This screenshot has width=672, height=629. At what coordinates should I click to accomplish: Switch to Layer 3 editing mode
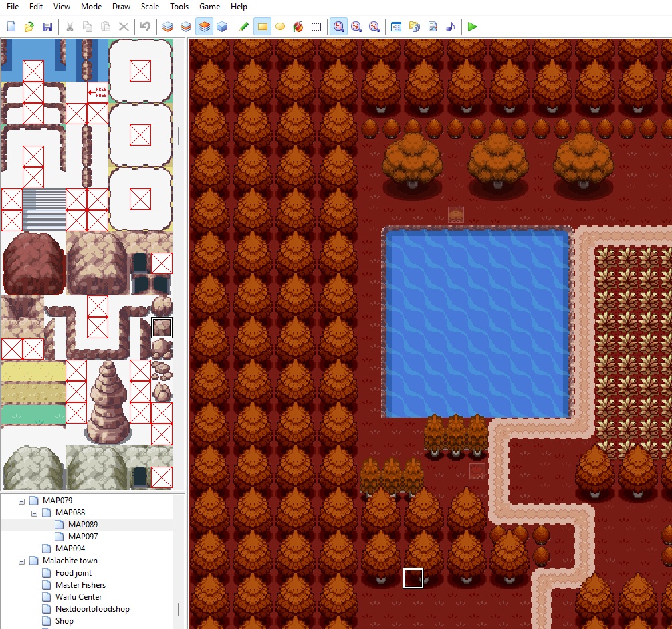point(205,27)
